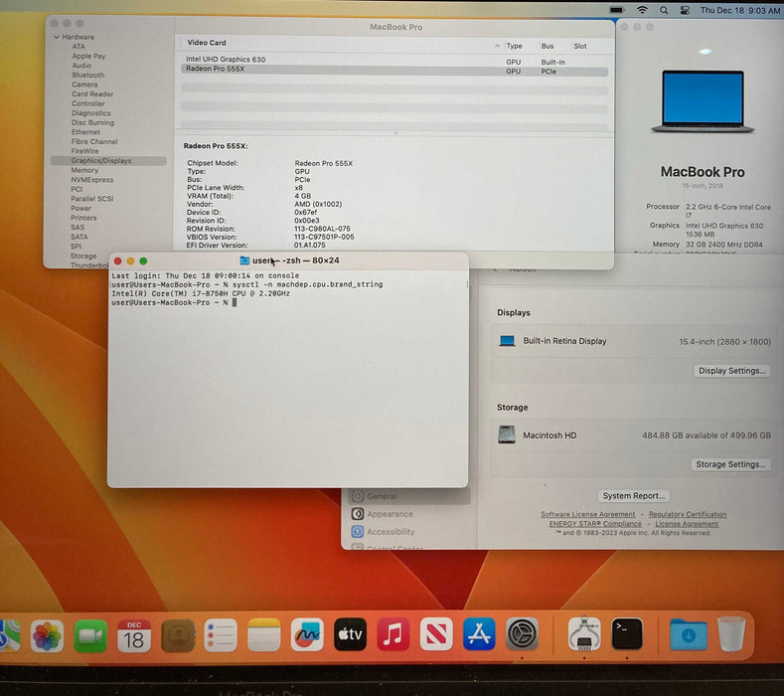Select Diagnostics in the hardware sidebar
This screenshot has height=696, width=784.
pyautogui.click(x=91, y=113)
